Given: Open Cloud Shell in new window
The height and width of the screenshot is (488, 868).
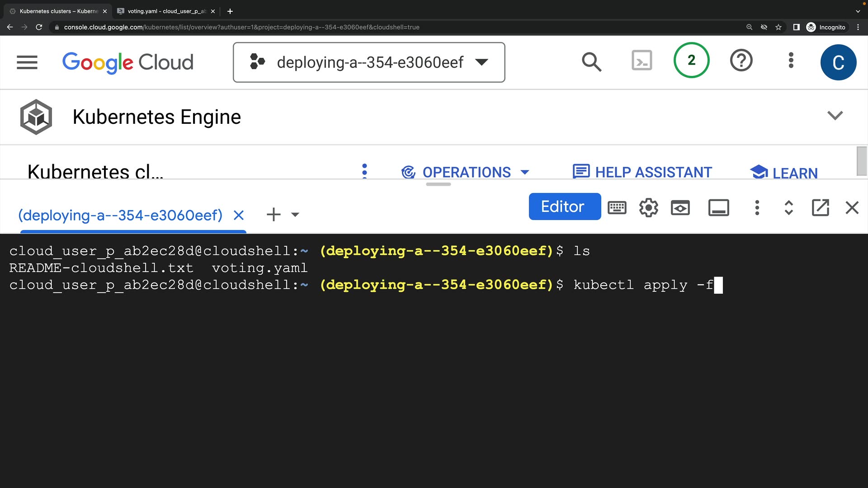Looking at the screenshot, I should 820,207.
